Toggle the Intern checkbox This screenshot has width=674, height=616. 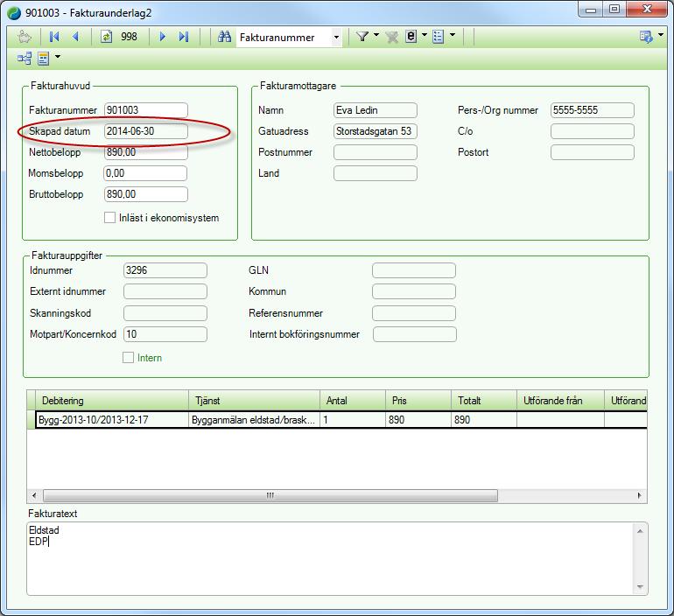pyautogui.click(x=128, y=357)
